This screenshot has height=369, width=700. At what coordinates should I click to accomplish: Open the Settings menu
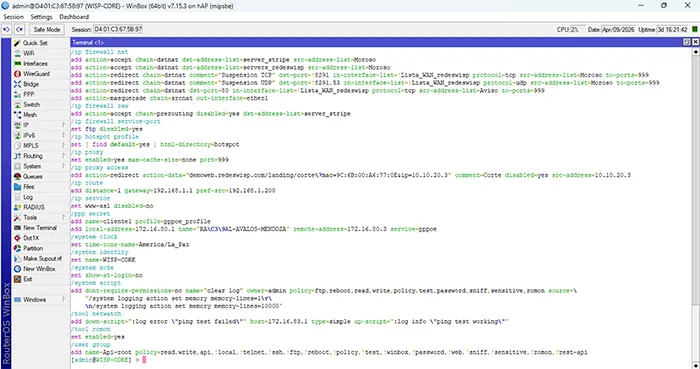click(41, 17)
